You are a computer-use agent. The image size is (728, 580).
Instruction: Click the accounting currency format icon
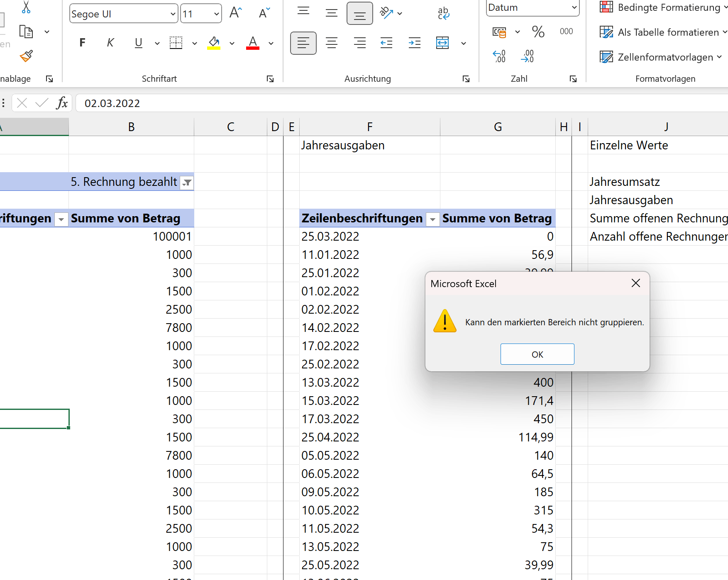click(499, 32)
